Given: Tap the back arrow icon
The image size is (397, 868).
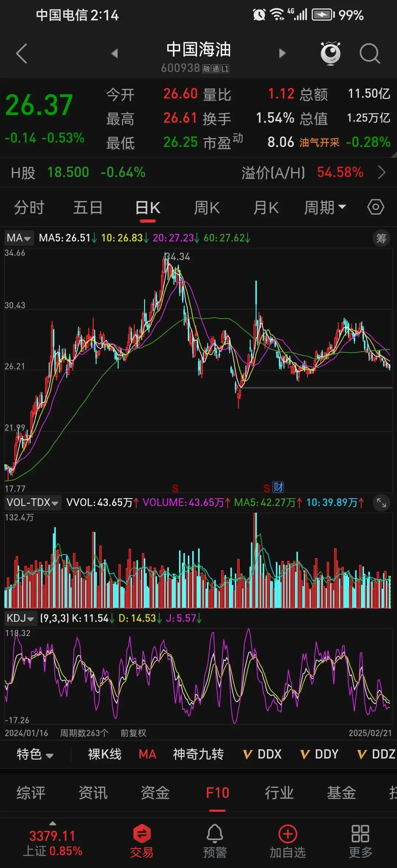Looking at the screenshot, I should (x=22, y=54).
